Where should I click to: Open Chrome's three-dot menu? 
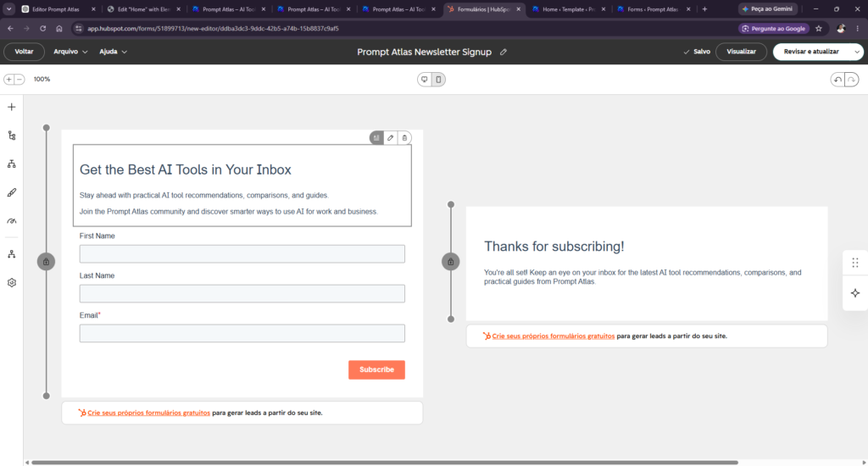pos(857,28)
